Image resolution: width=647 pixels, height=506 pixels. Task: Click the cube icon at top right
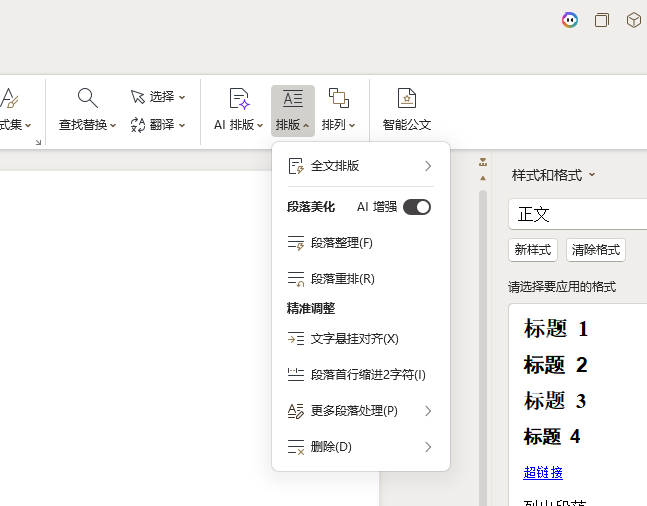633,20
